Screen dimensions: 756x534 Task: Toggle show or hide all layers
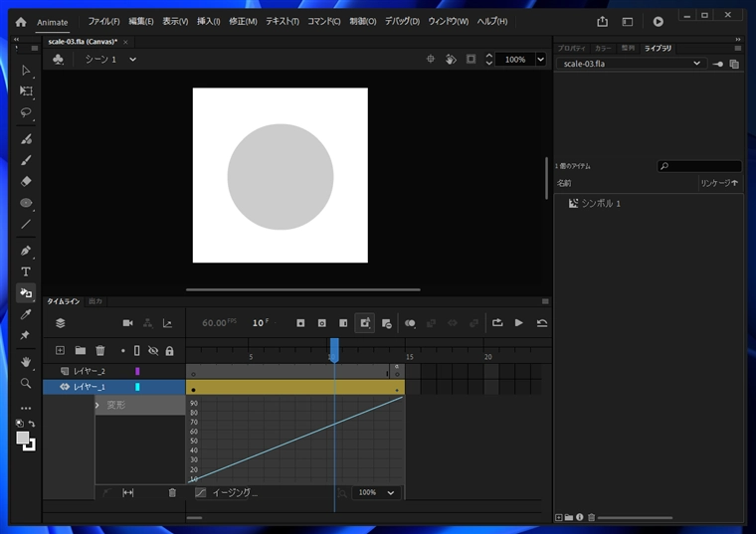[153, 350]
